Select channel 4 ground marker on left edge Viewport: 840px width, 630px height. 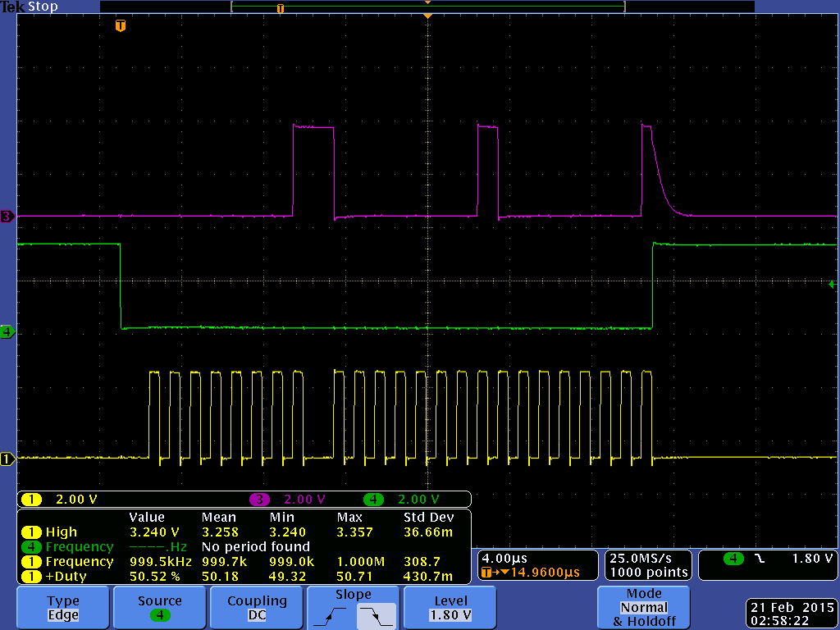click(7, 331)
